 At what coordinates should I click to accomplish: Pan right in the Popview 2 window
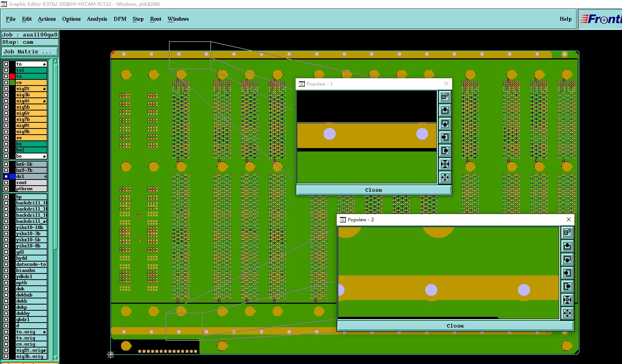pos(567,287)
